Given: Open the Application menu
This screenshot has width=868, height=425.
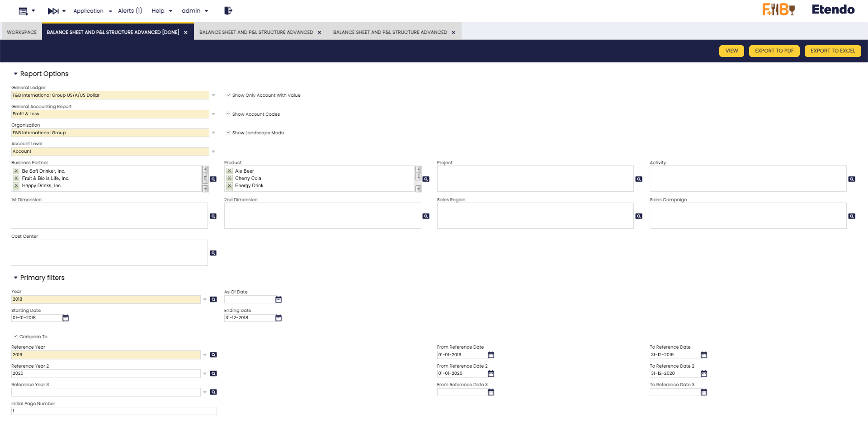Looking at the screenshot, I should click(92, 11).
